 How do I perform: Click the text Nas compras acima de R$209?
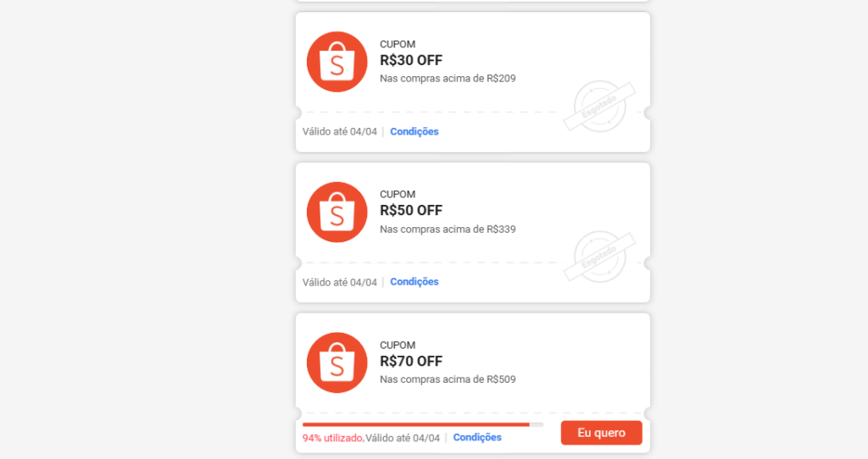pos(448,79)
